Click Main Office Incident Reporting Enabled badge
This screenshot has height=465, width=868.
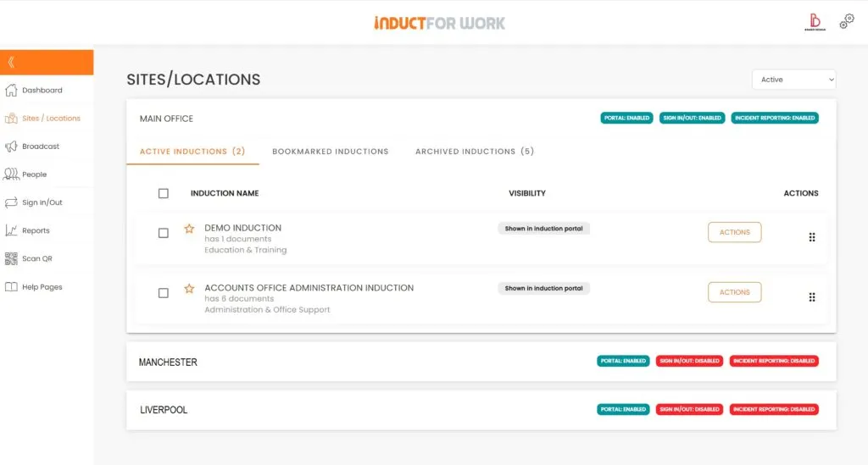(775, 118)
